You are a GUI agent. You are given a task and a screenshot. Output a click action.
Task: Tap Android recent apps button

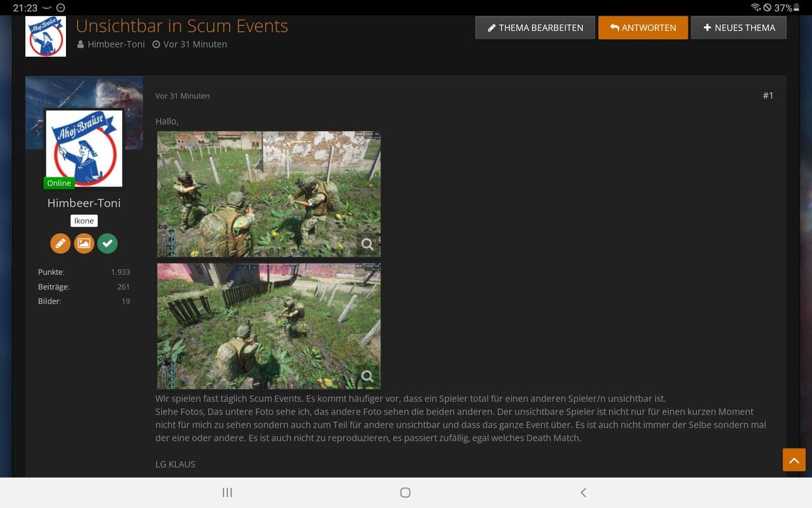227,492
